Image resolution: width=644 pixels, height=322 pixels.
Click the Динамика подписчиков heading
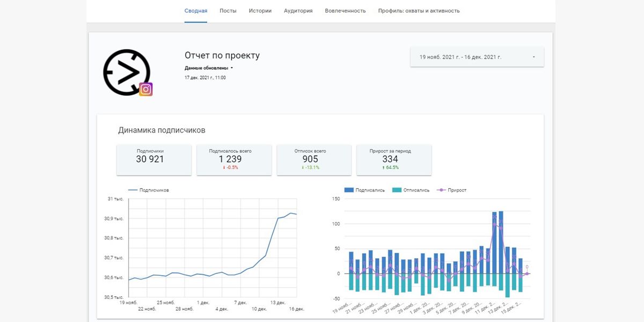pos(162,130)
